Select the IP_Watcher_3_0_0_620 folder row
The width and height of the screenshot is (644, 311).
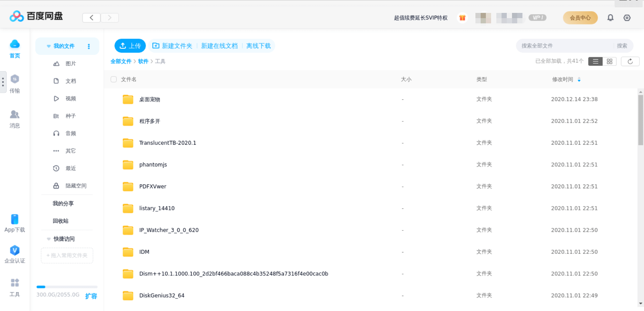pos(371,230)
